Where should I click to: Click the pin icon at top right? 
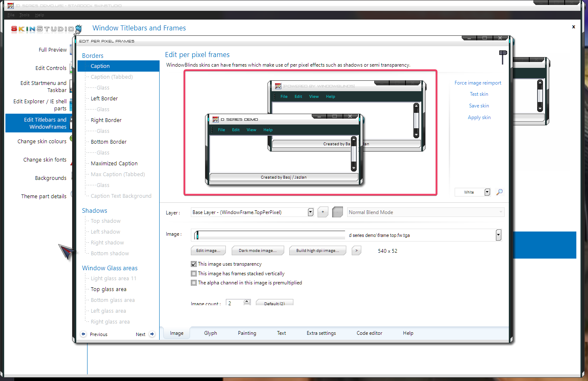click(x=503, y=56)
